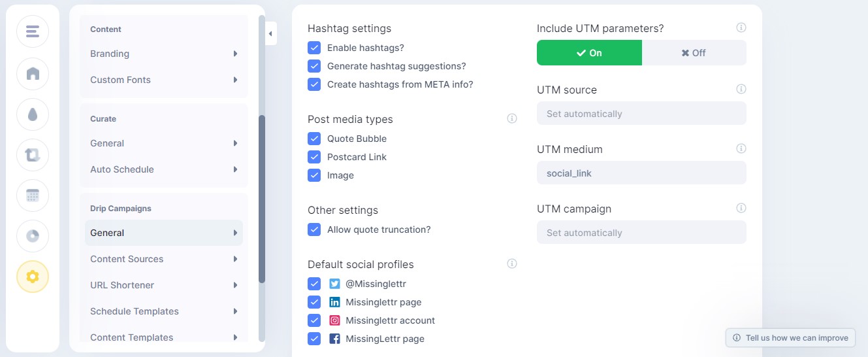Switch UTM parameters to Off

pos(694,53)
